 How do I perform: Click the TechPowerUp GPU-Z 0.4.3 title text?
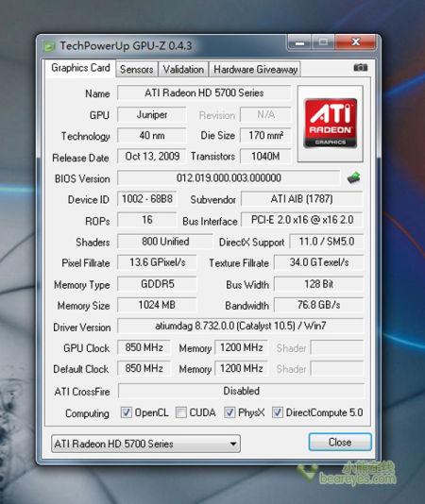(x=127, y=46)
